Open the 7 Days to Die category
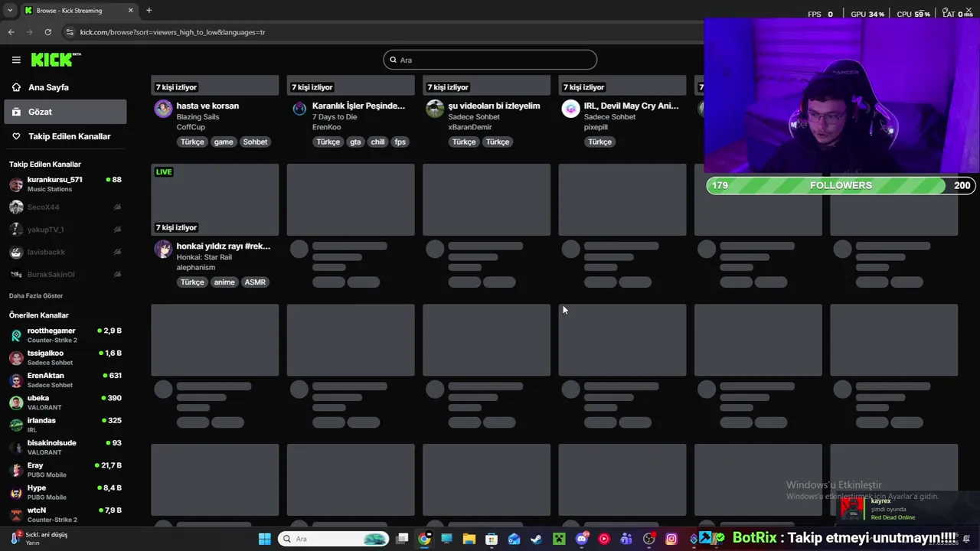This screenshot has width=980, height=551. click(x=335, y=117)
